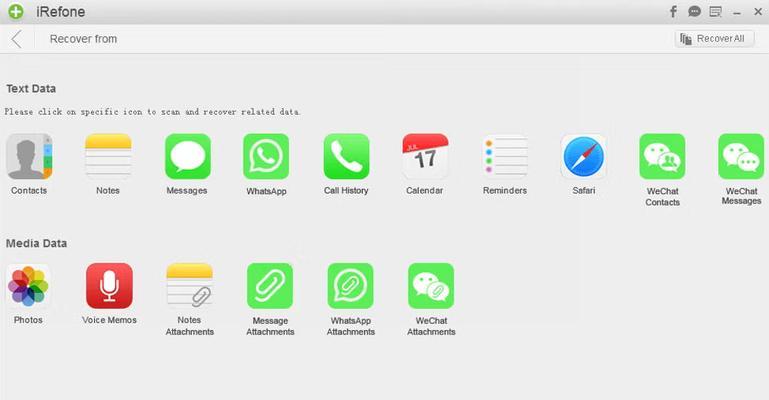Scan Safari data icon
769x400 pixels.
point(584,156)
